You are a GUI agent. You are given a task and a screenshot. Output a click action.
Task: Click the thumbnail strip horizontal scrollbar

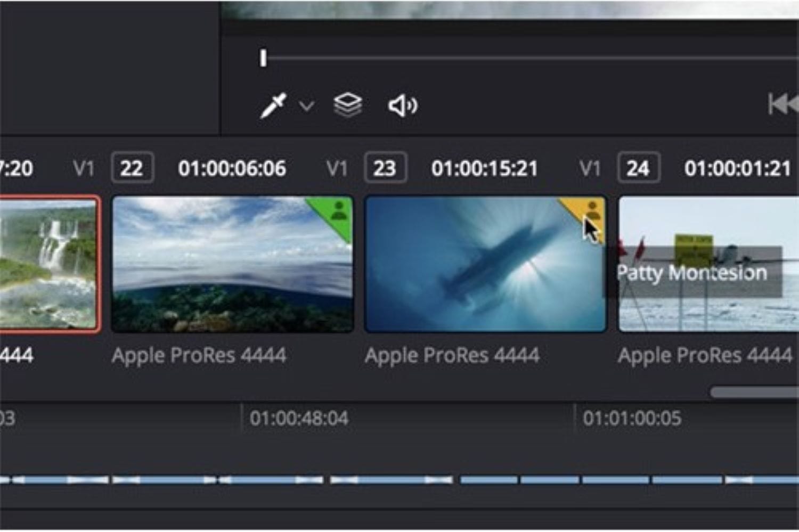(x=754, y=392)
